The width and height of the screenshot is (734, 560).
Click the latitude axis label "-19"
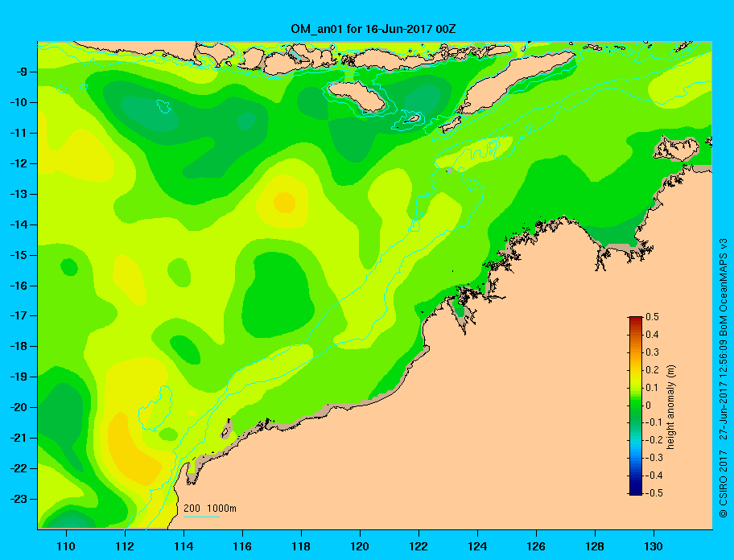click(x=18, y=377)
